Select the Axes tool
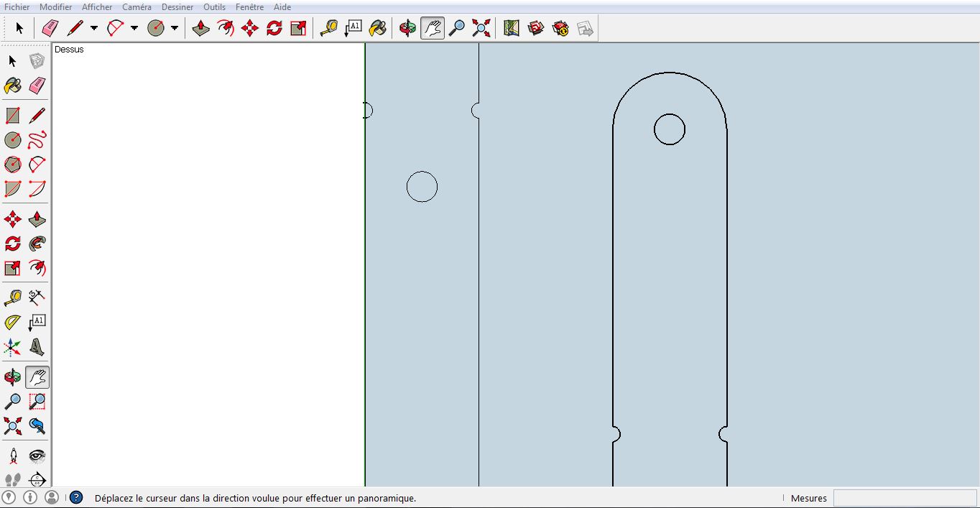Screen dimensions: 980x508 point(13,347)
